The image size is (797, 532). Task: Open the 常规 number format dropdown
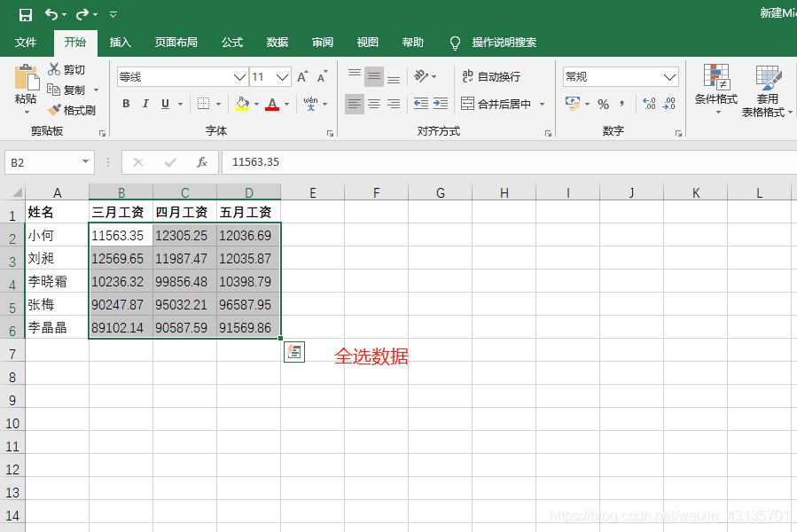tap(670, 77)
